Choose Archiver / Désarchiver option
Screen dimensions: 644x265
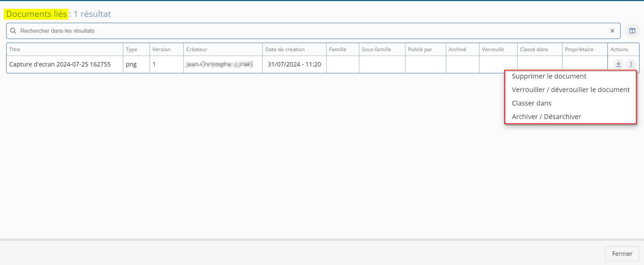pyautogui.click(x=546, y=117)
